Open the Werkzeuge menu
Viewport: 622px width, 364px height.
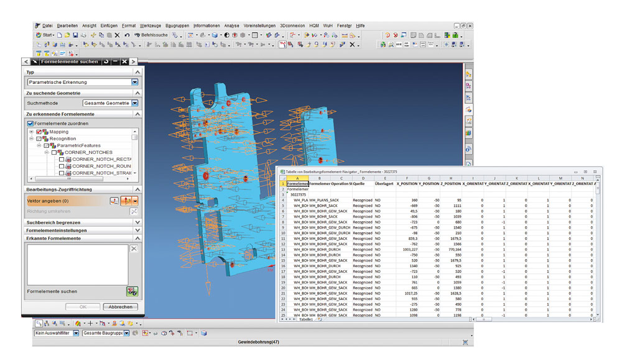151,25
